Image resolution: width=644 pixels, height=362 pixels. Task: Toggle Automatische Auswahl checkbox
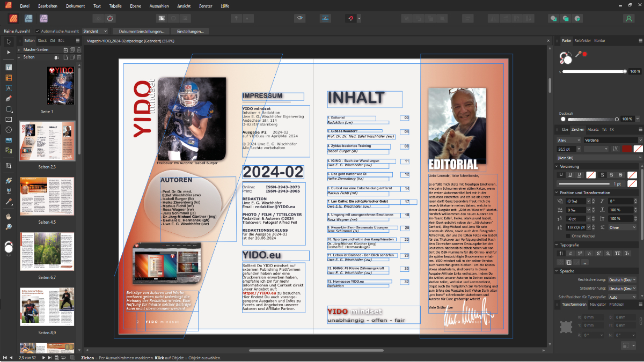37,31
